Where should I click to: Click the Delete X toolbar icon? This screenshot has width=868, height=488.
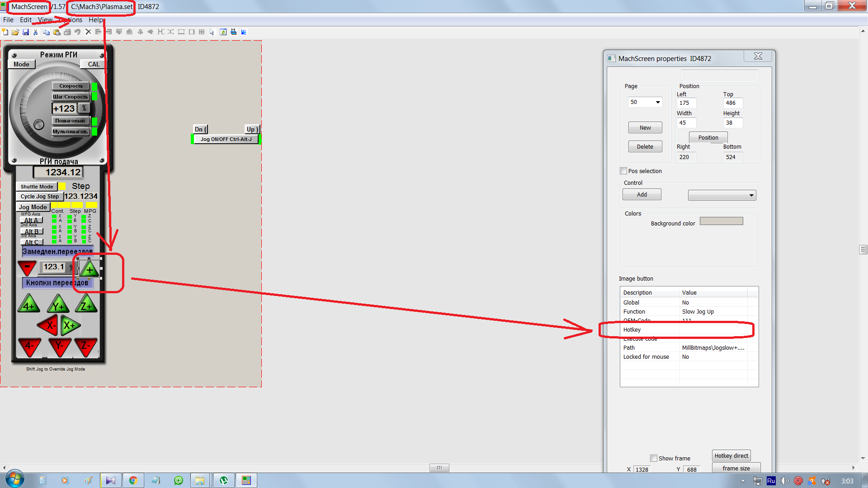coord(88,32)
